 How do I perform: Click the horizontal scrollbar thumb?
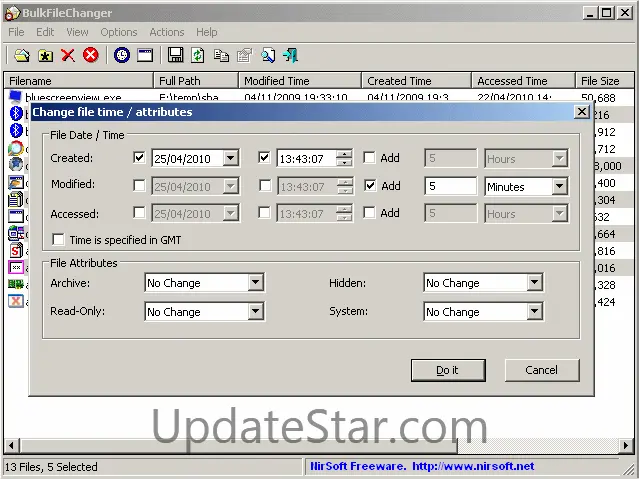click(238, 445)
